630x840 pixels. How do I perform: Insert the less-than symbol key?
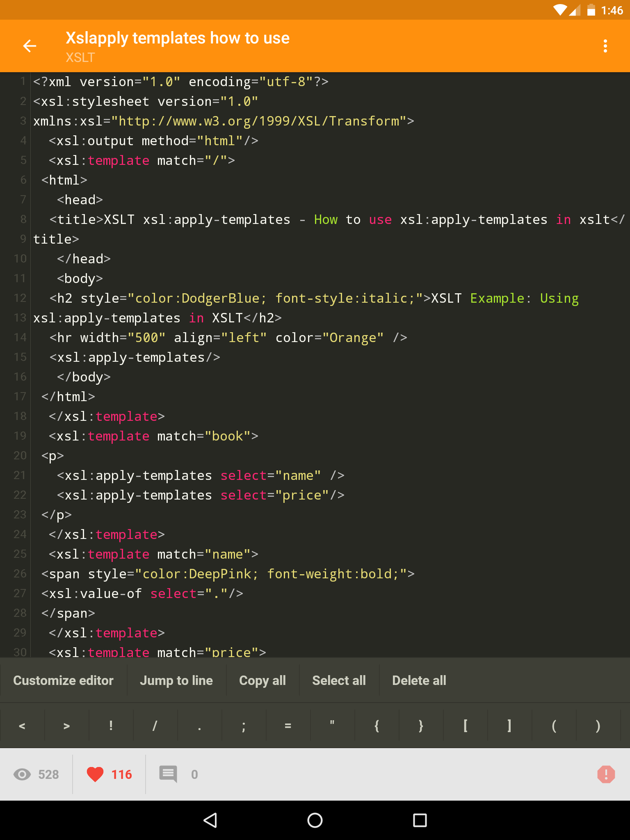[x=22, y=726]
